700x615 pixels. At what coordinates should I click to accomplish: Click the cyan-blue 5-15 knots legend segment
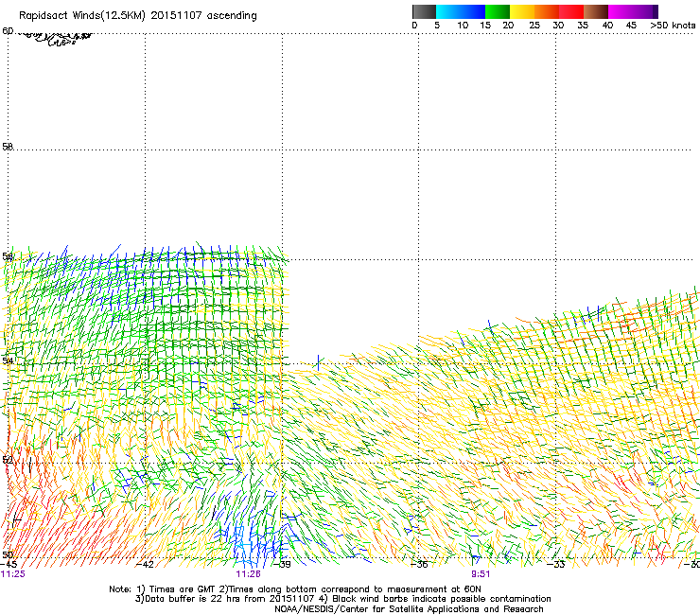pyautogui.click(x=461, y=11)
